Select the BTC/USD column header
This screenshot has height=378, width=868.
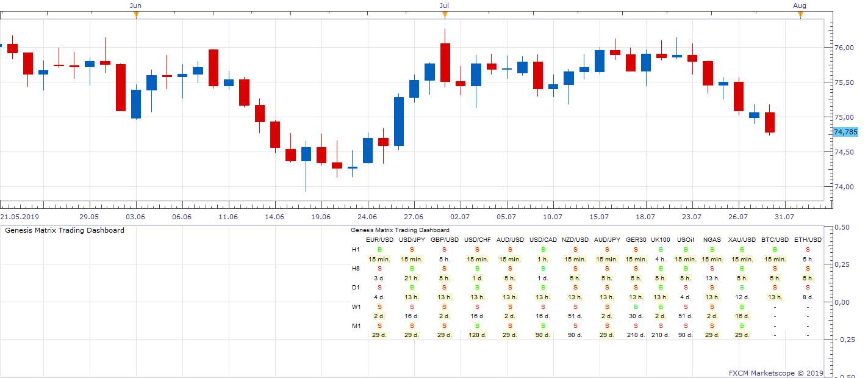point(775,240)
